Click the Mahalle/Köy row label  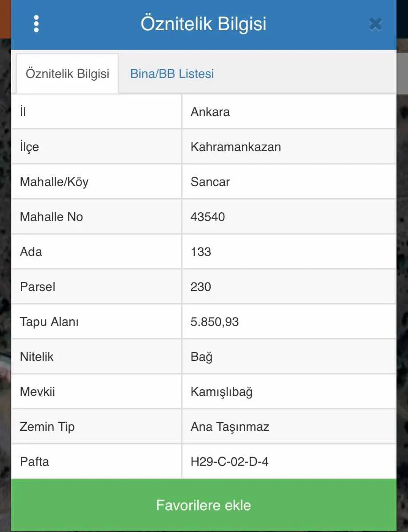coord(54,182)
